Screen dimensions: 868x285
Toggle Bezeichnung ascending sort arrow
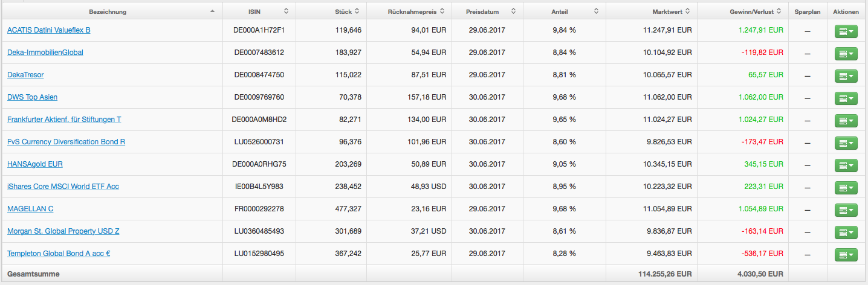tap(212, 11)
